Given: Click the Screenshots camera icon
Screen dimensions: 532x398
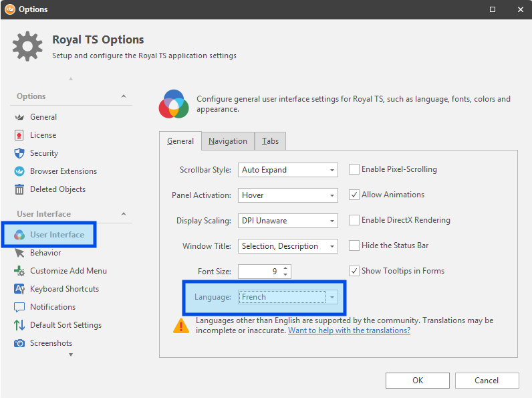Looking at the screenshot, I should 19,343.
